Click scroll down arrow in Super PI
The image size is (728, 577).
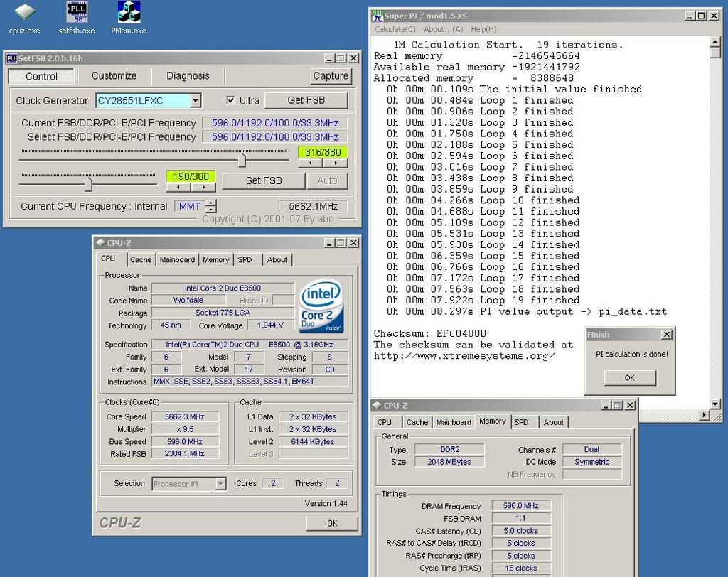(715, 404)
